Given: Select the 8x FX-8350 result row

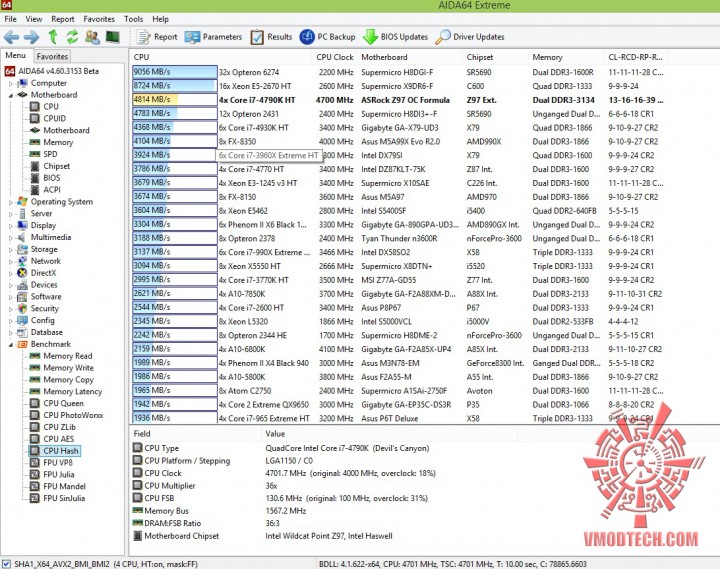Looking at the screenshot, I should tap(398, 141).
